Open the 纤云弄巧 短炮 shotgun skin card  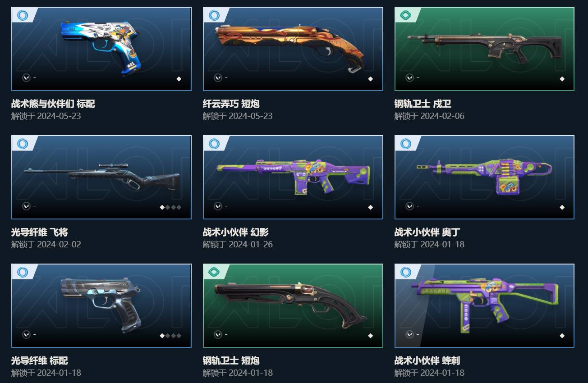point(293,49)
